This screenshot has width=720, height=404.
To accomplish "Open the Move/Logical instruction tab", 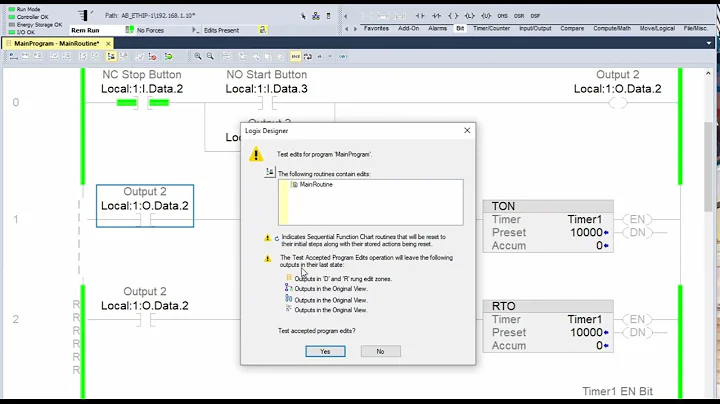I will (x=657, y=28).
